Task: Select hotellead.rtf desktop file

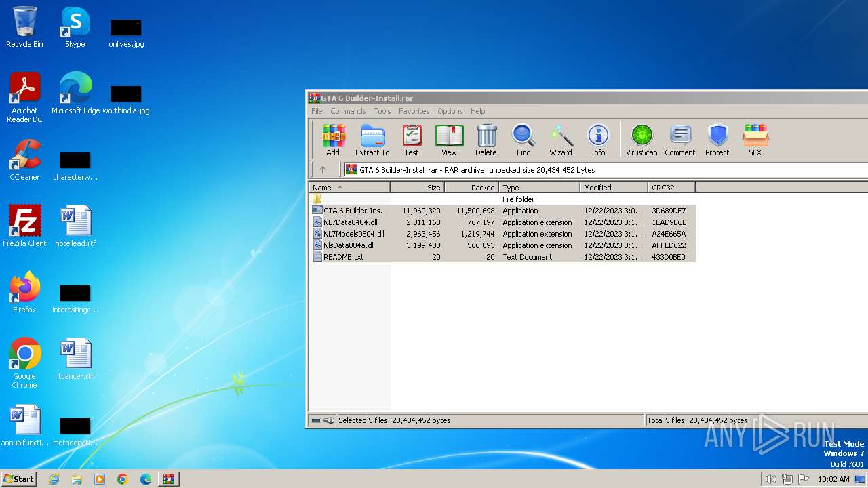Action: [x=75, y=226]
